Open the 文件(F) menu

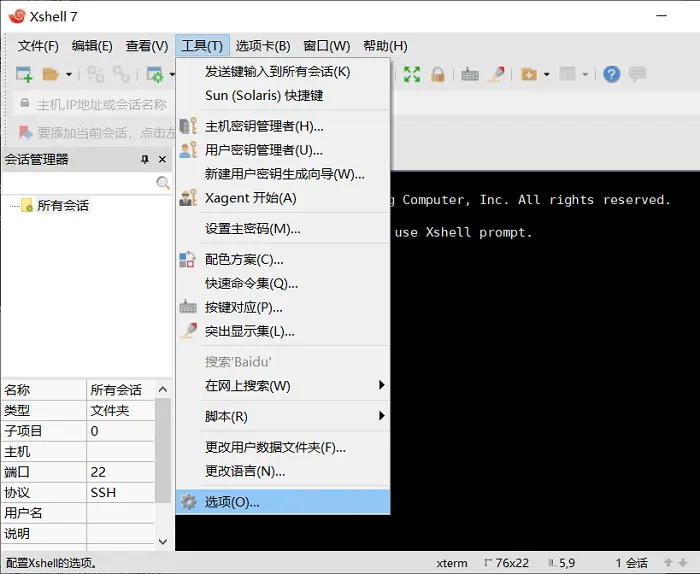point(38,46)
